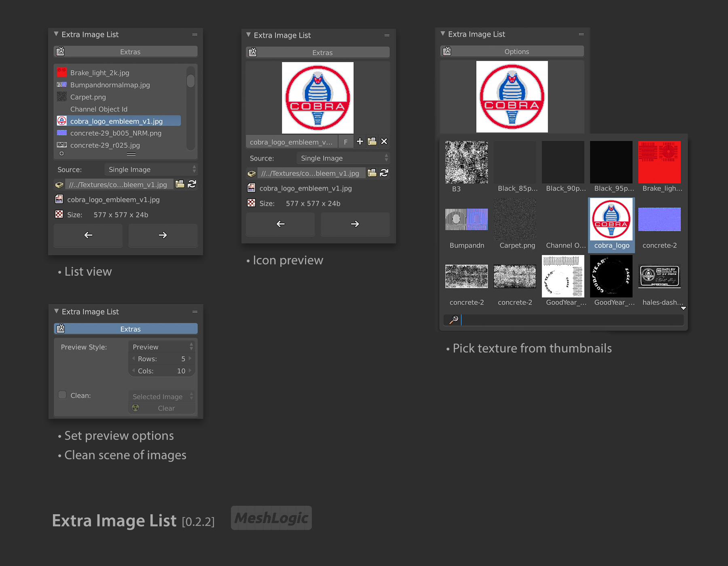Screen dimensions: 728x566
Task: Pick the Bumpandn thumbnail
Action: [467, 225]
